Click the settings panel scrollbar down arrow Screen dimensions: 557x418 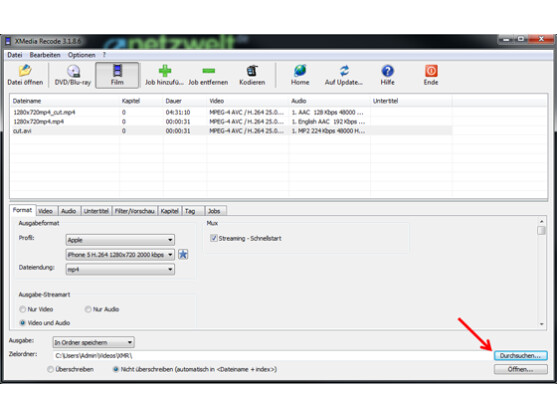[541, 324]
